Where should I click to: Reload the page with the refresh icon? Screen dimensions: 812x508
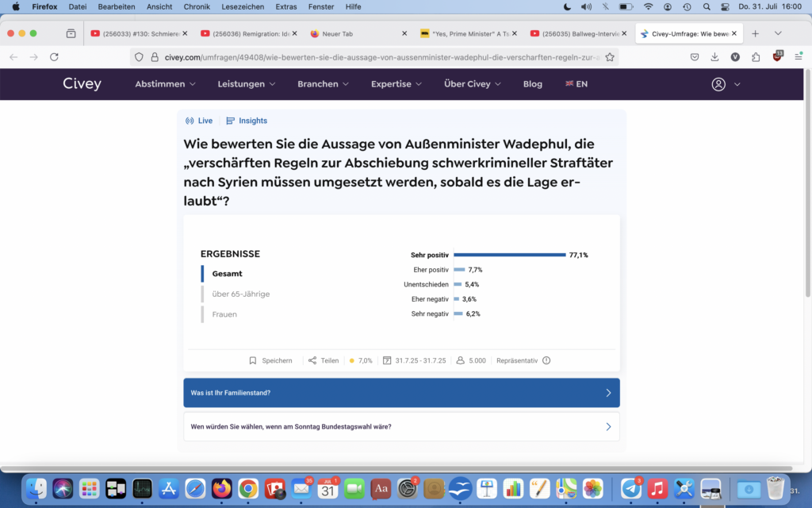pos(55,57)
